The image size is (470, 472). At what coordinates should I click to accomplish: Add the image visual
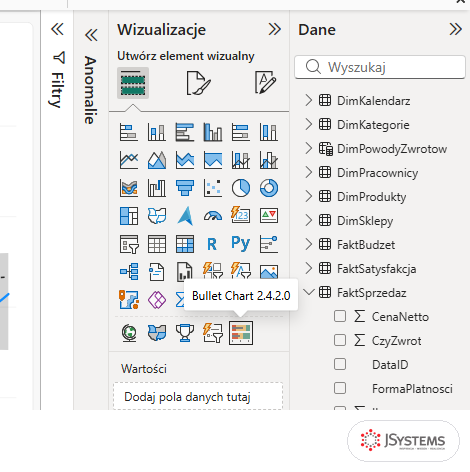click(x=269, y=272)
